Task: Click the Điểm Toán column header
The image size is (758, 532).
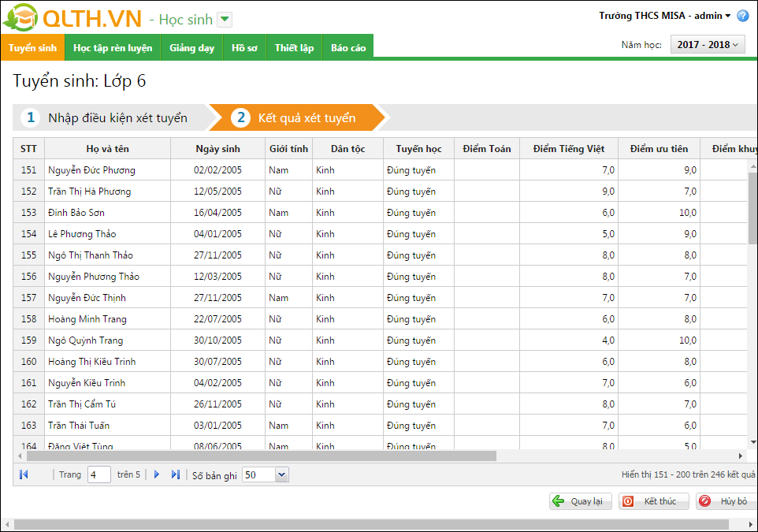Action: click(x=487, y=148)
